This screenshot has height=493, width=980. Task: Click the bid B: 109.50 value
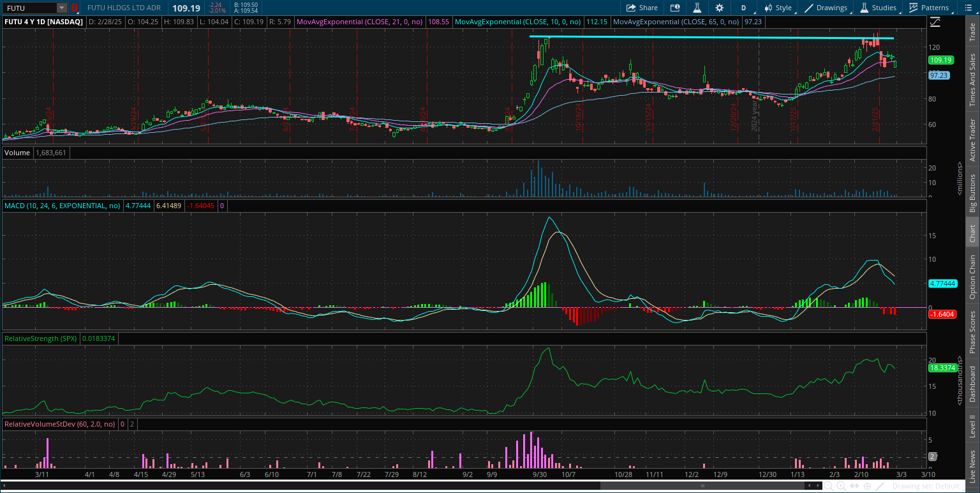(x=246, y=5)
